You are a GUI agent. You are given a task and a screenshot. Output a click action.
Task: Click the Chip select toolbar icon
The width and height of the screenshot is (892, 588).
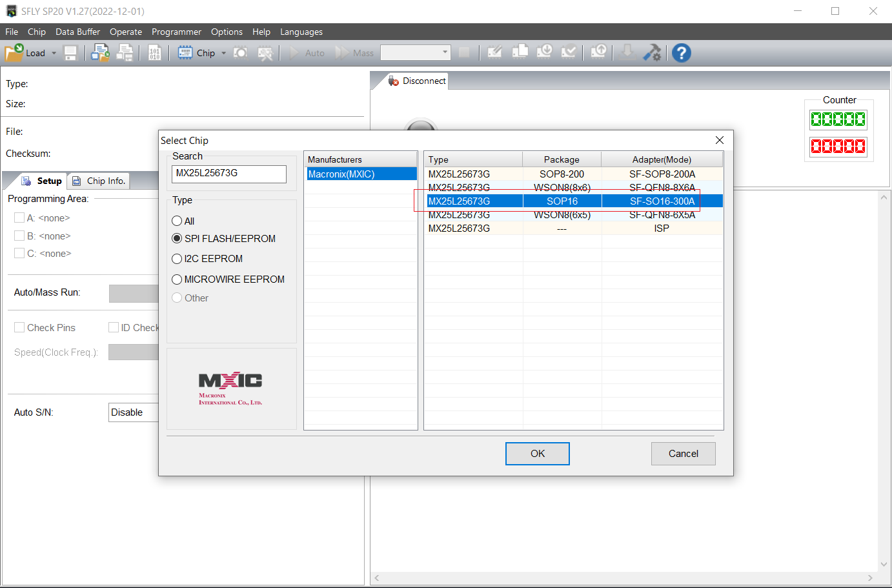click(185, 53)
